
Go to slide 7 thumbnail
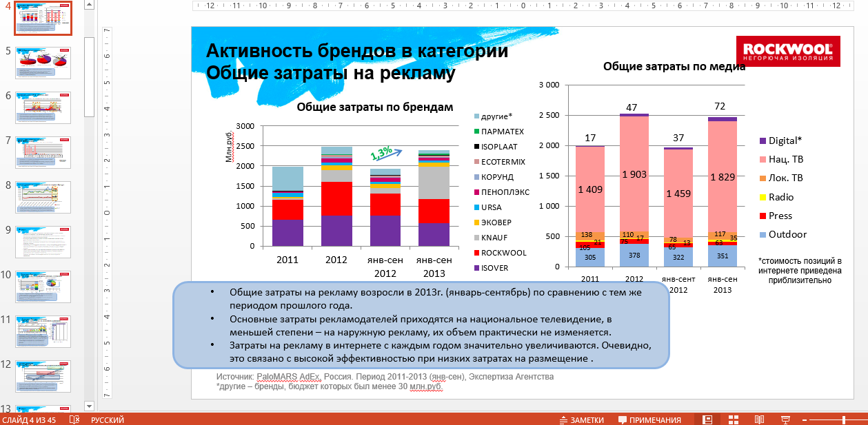[x=43, y=152]
